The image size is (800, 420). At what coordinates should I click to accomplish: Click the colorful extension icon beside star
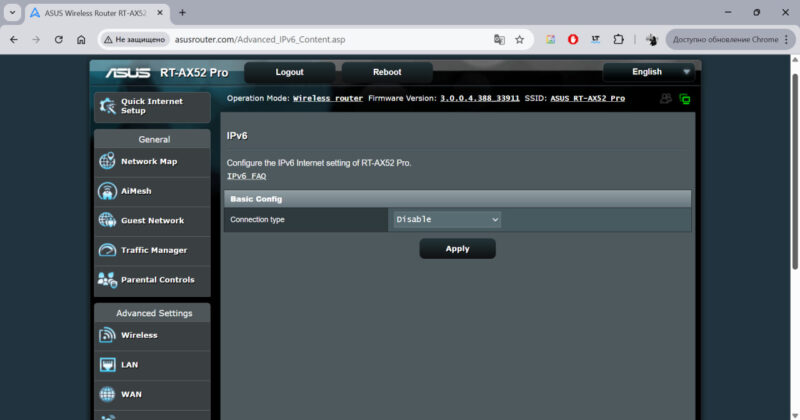click(x=550, y=39)
